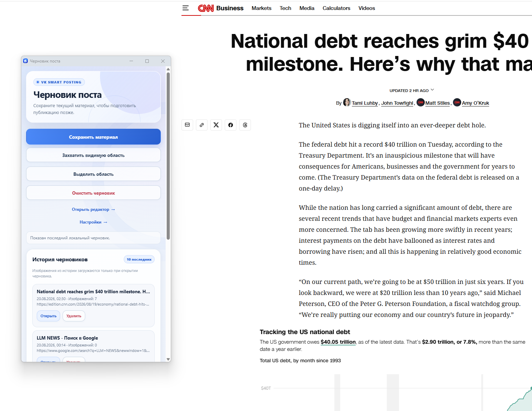Viewport: 532px width, 411px height.
Task: Open the Media section
Action: point(307,8)
